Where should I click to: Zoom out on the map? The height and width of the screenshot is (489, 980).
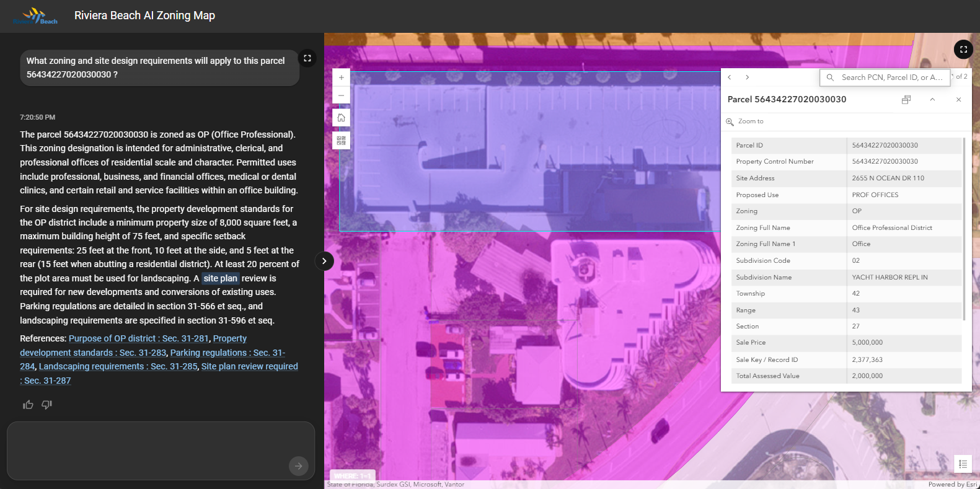[342, 95]
